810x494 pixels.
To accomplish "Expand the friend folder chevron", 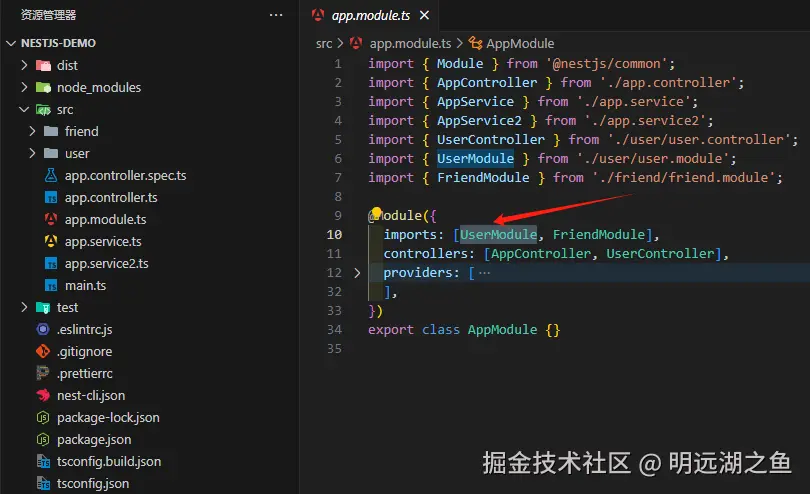I will 32,131.
